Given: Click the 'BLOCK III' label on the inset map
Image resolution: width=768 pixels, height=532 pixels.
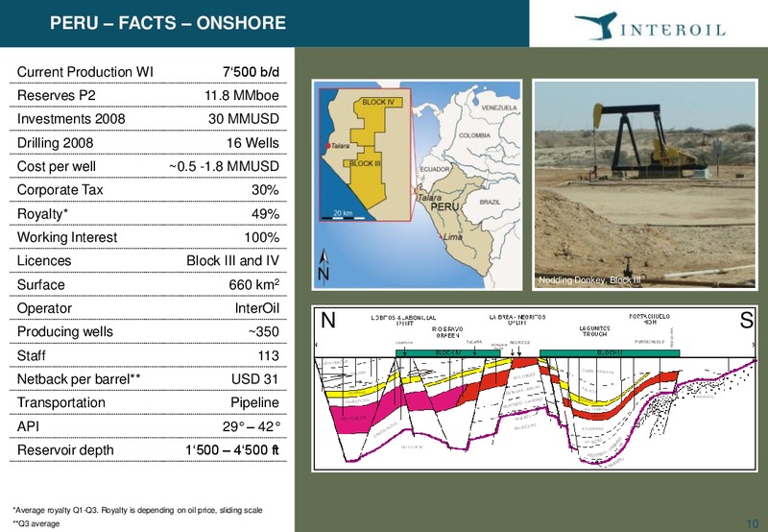Looking at the screenshot, I should coord(365,163).
